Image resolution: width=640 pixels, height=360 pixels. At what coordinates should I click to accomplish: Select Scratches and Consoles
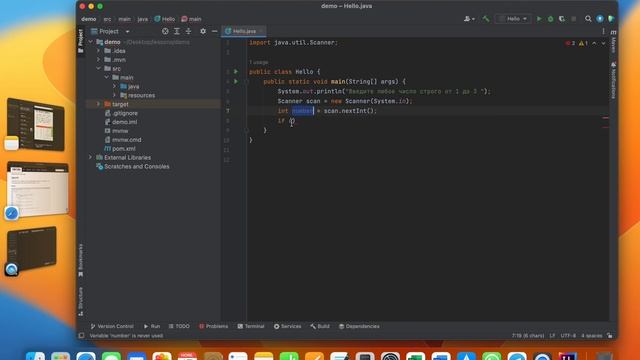[x=133, y=167]
